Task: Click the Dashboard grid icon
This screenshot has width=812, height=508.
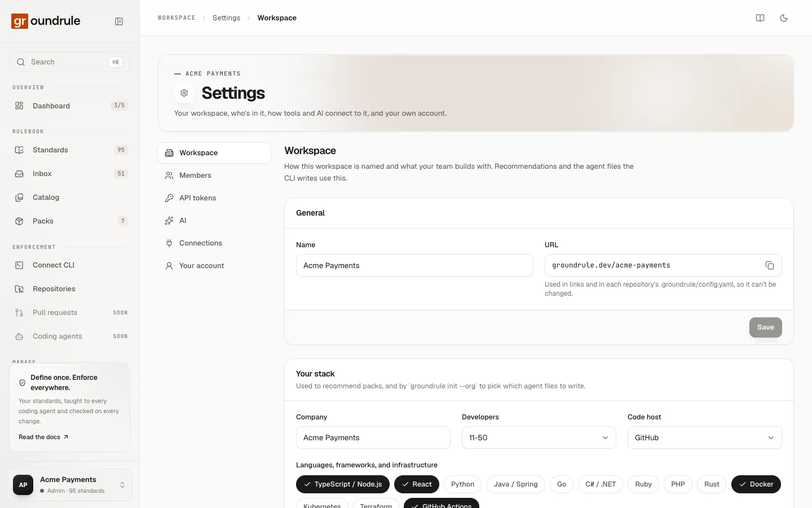Action: (19, 106)
